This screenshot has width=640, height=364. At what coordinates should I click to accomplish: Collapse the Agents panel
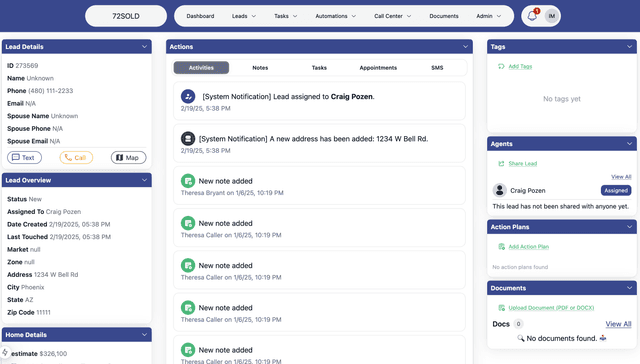629,144
